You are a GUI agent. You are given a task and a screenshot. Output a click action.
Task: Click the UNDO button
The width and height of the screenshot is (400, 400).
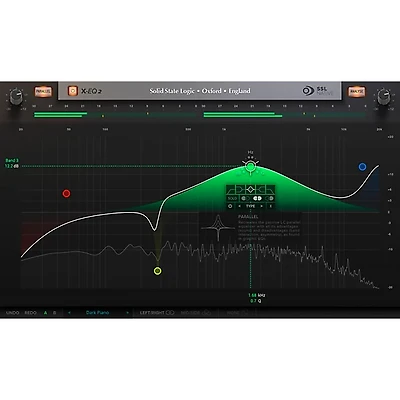(13, 313)
